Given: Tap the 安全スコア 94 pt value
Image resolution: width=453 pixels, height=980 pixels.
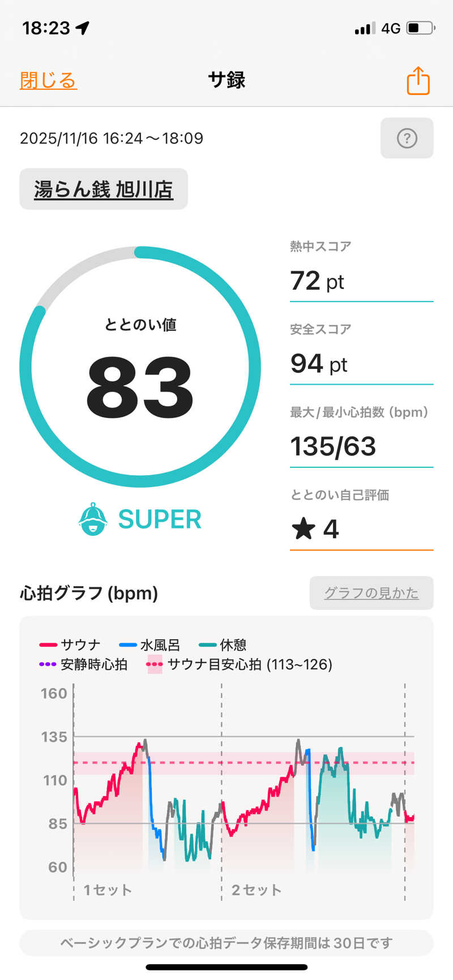Looking at the screenshot, I should (x=319, y=364).
